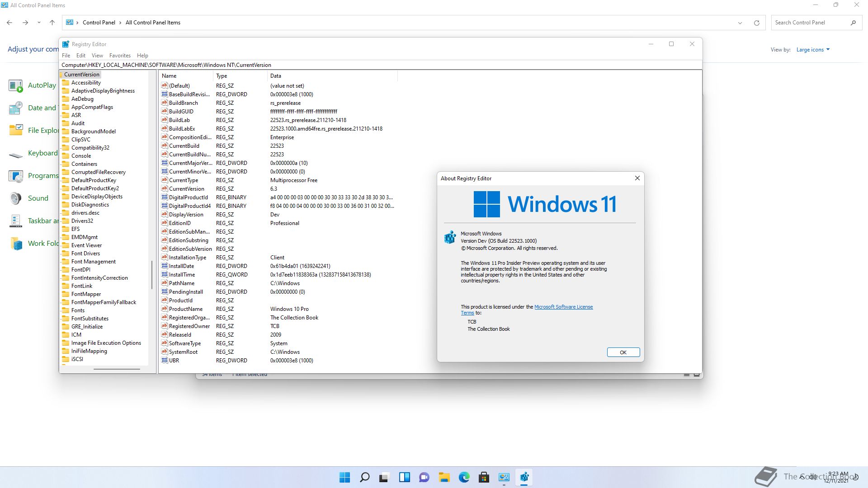868x488 pixels.
Task: Select InstallDate registry value
Action: pos(181,266)
